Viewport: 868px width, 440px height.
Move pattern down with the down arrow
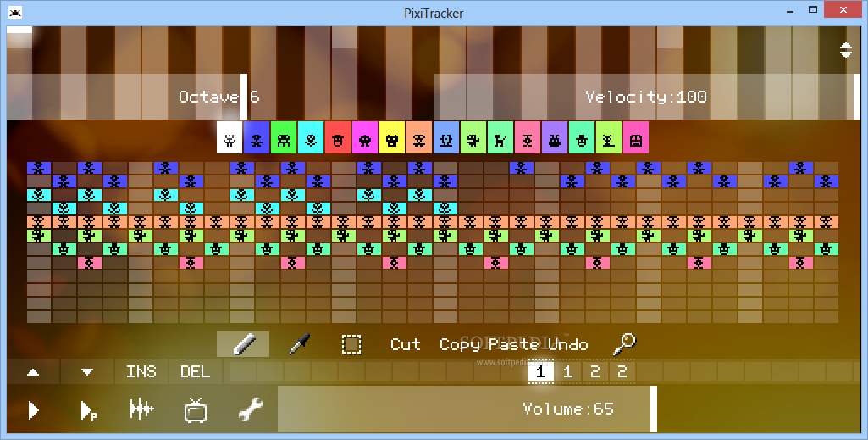coord(87,372)
